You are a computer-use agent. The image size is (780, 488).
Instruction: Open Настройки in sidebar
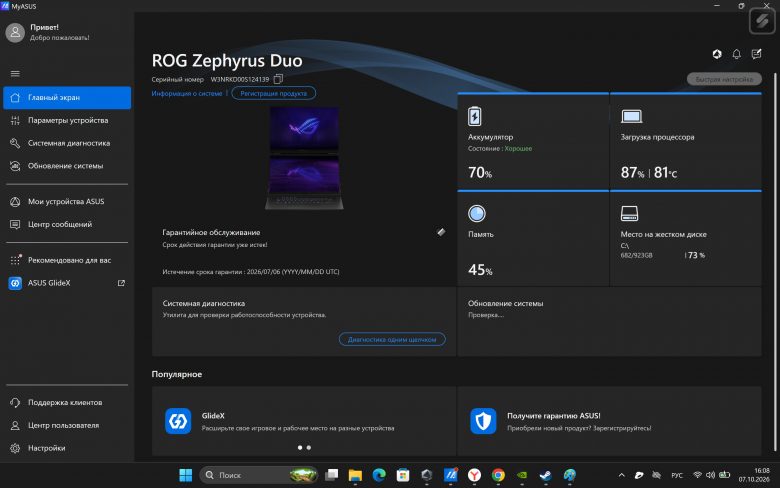(67, 448)
